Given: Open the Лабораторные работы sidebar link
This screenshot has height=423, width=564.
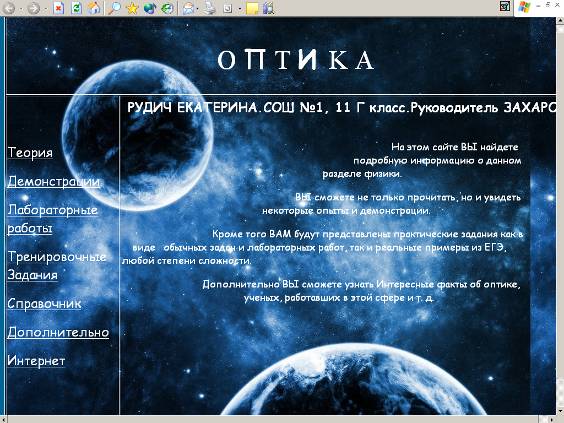Looking at the screenshot, I should tap(53, 219).
